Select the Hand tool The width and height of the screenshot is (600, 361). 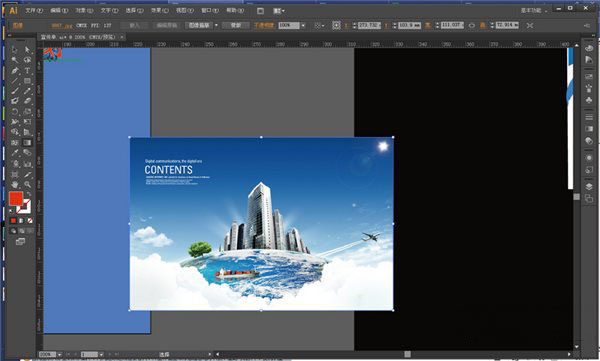(15, 185)
